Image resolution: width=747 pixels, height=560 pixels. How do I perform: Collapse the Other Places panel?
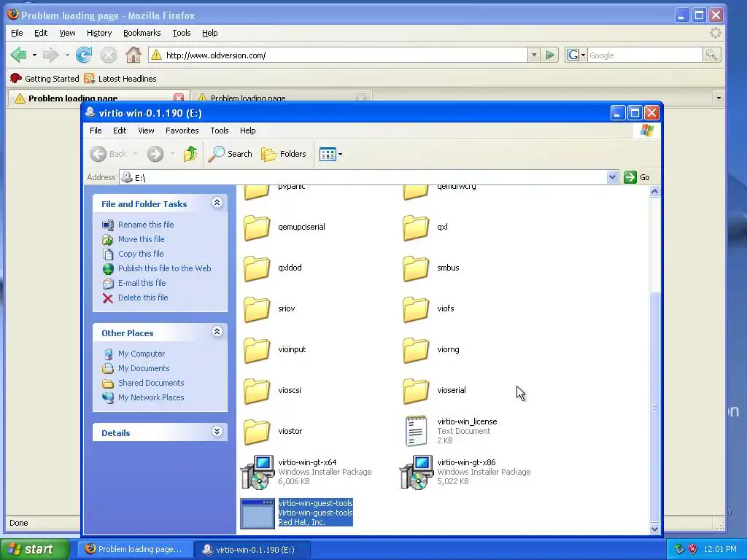pyautogui.click(x=217, y=332)
